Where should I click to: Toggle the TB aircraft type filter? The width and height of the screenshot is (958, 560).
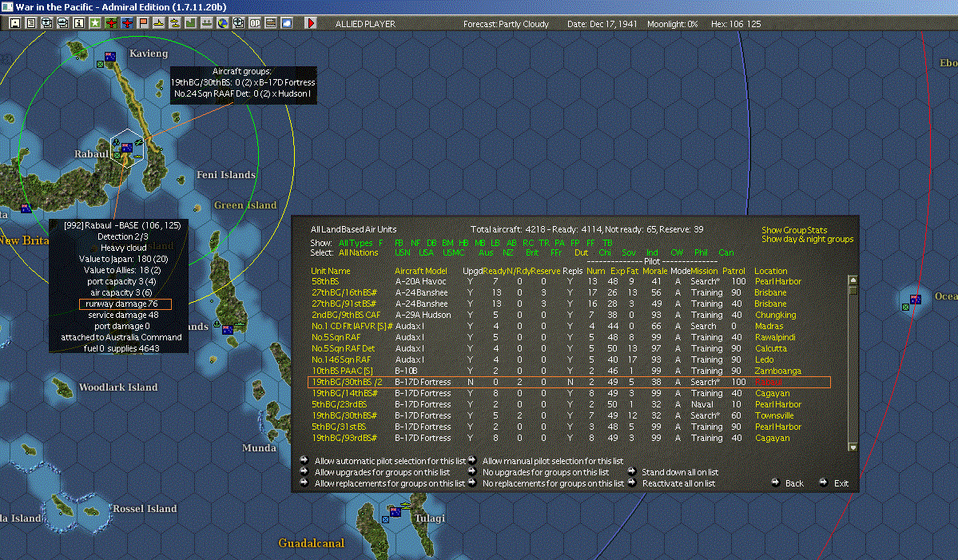point(607,242)
